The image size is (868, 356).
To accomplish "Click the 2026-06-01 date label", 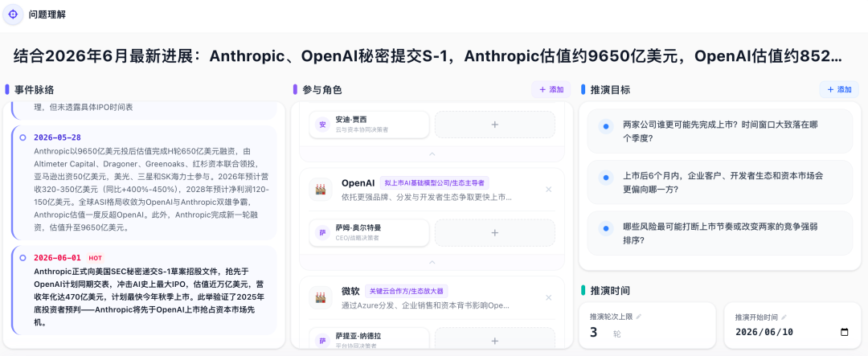I will (x=58, y=258).
